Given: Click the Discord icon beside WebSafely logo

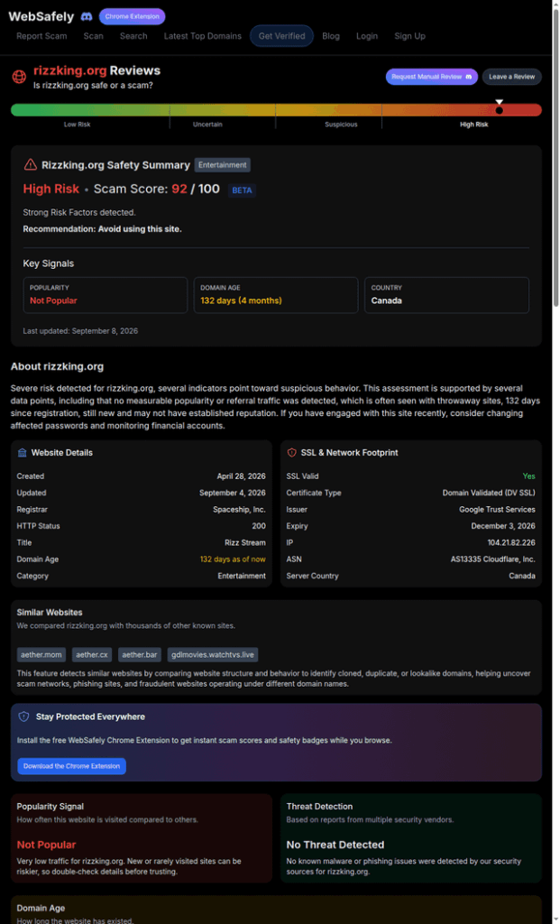Looking at the screenshot, I should point(86,16).
